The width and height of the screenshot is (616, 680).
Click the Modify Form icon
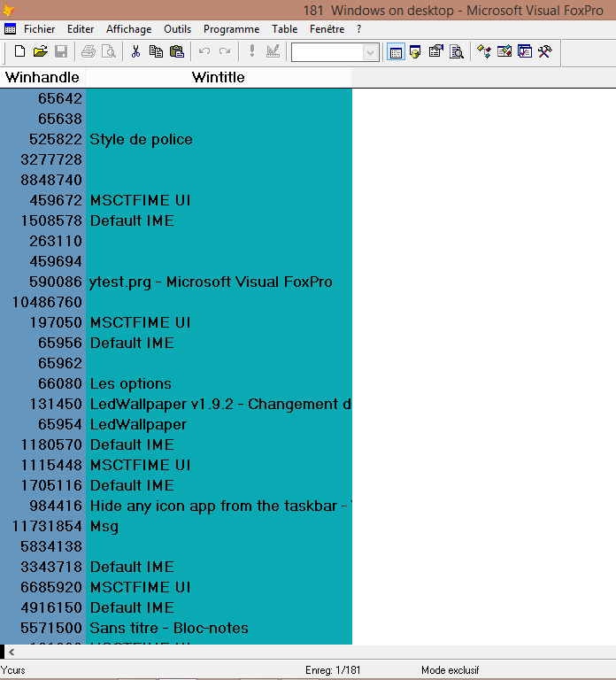[x=273, y=51]
